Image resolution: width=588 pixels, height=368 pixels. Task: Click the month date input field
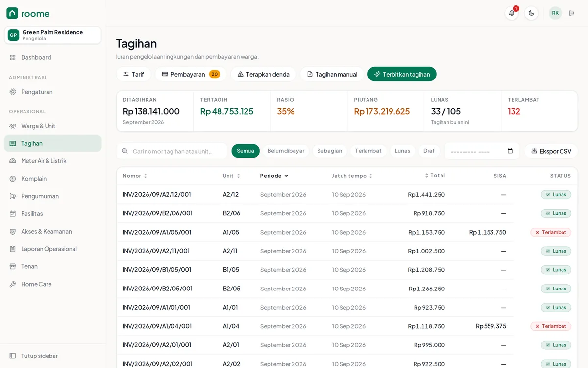pyautogui.click(x=482, y=151)
